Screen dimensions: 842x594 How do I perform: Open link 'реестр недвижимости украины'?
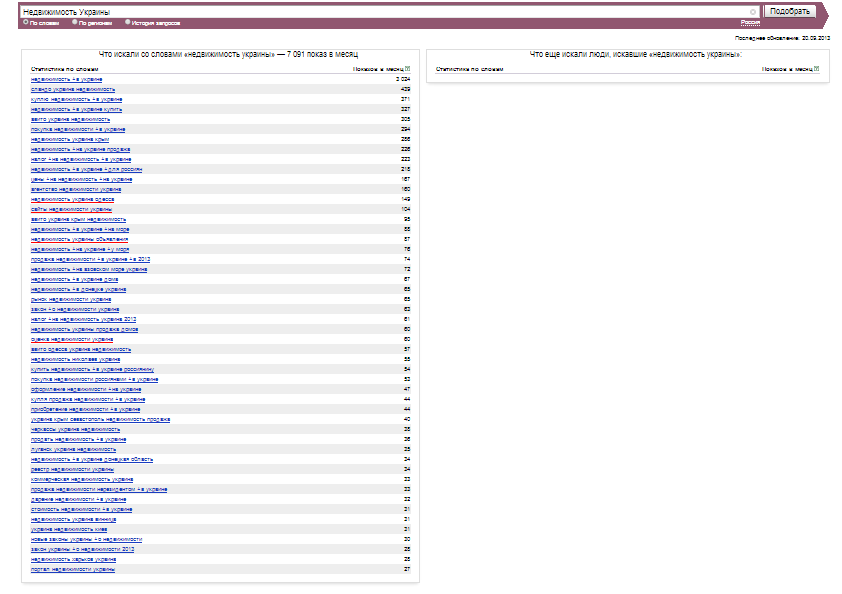tap(72, 470)
